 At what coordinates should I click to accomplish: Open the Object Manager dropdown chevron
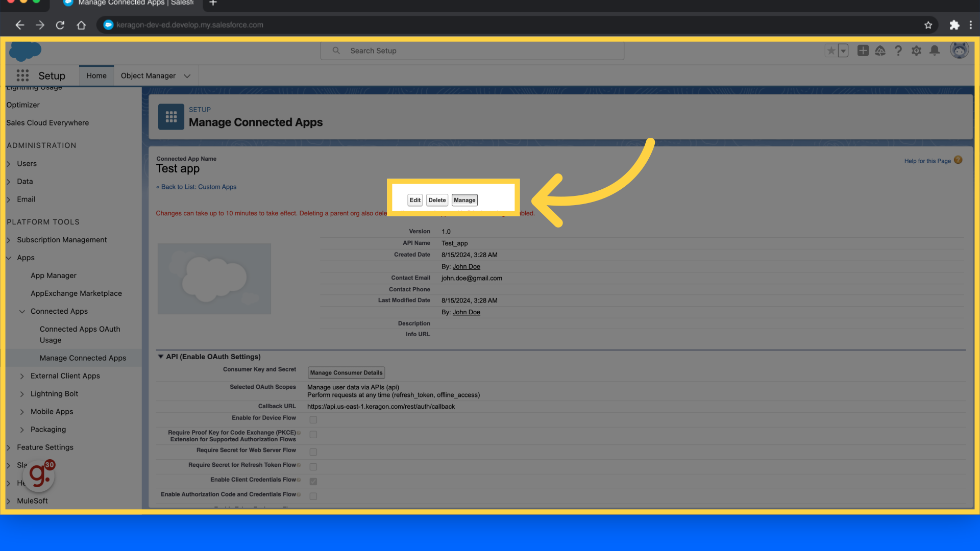pos(187,76)
